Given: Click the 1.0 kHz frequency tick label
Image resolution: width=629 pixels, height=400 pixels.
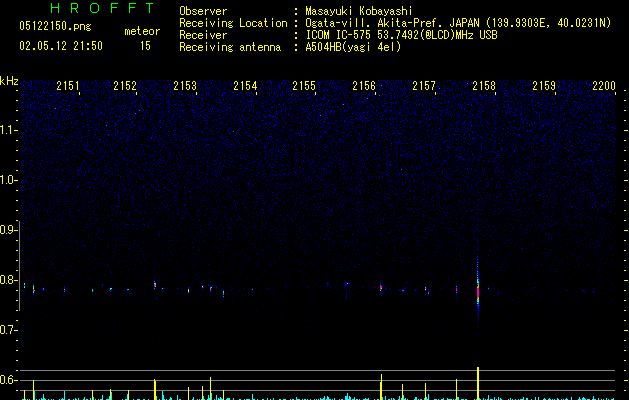Looking at the screenshot, I should point(8,180).
